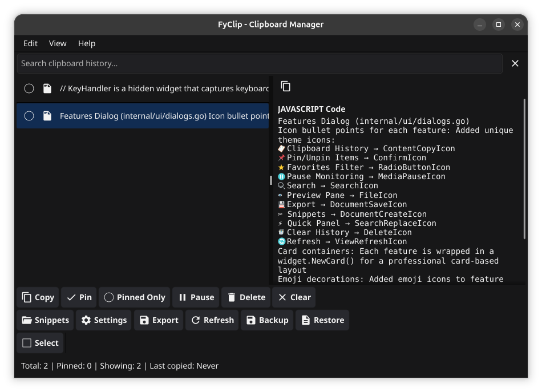Click the 'Clear History → DeleteIcon' preview line
The image size is (542, 392).
click(x=345, y=233)
